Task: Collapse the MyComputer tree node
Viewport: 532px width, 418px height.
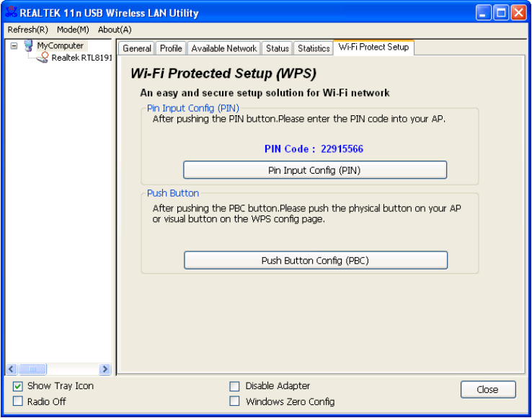Action: (14, 45)
